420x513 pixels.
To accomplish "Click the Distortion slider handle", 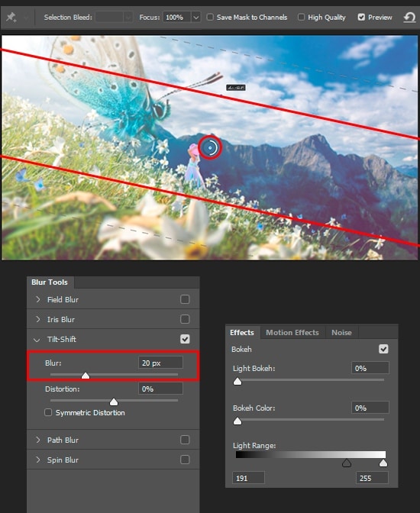I will [114, 402].
